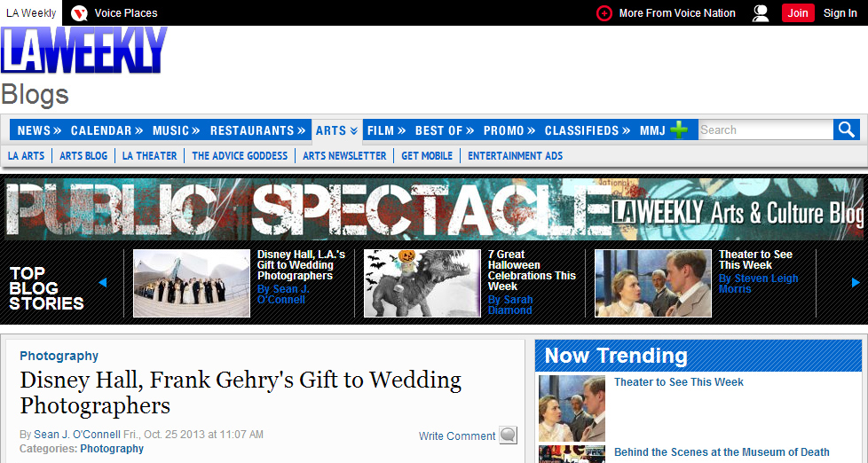The height and width of the screenshot is (463, 868).
Task: Expand the Restaurants menu
Action: [x=257, y=130]
